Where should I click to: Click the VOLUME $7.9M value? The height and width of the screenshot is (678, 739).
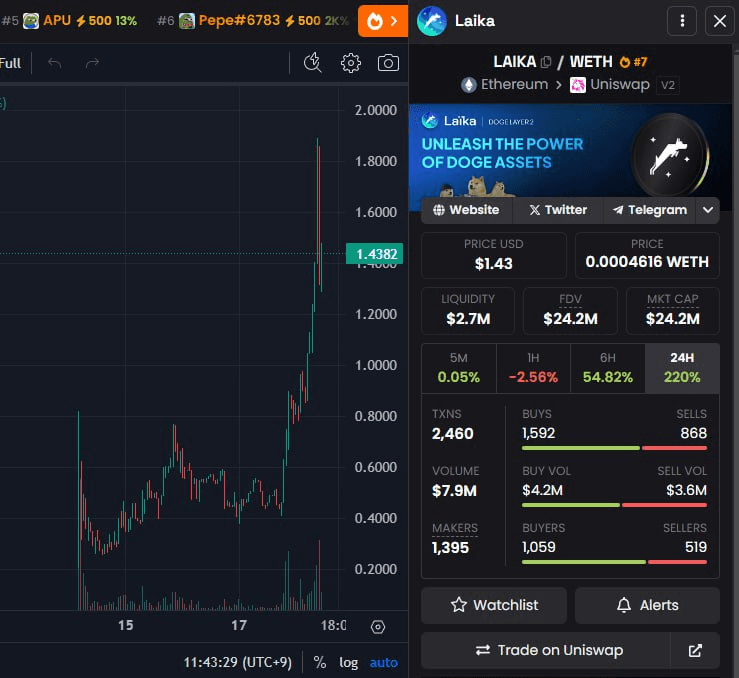(x=454, y=491)
